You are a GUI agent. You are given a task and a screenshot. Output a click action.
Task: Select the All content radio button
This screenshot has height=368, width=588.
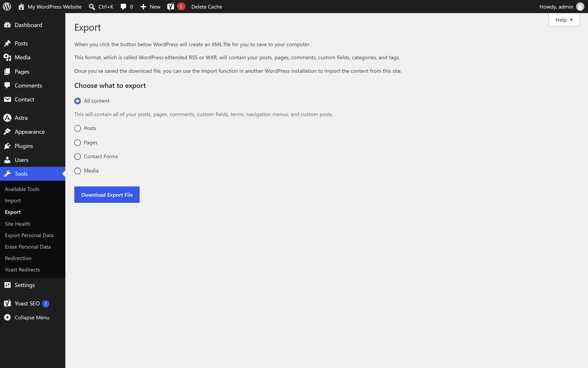(x=78, y=101)
